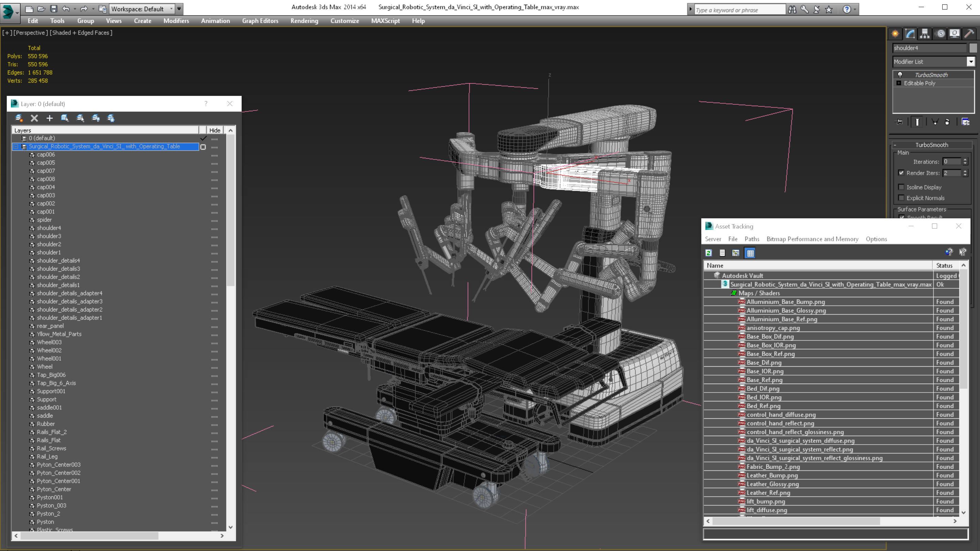Open Bitmap Performance and Memory menu
This screenshot has height=551, width=980.
(812, 239)
